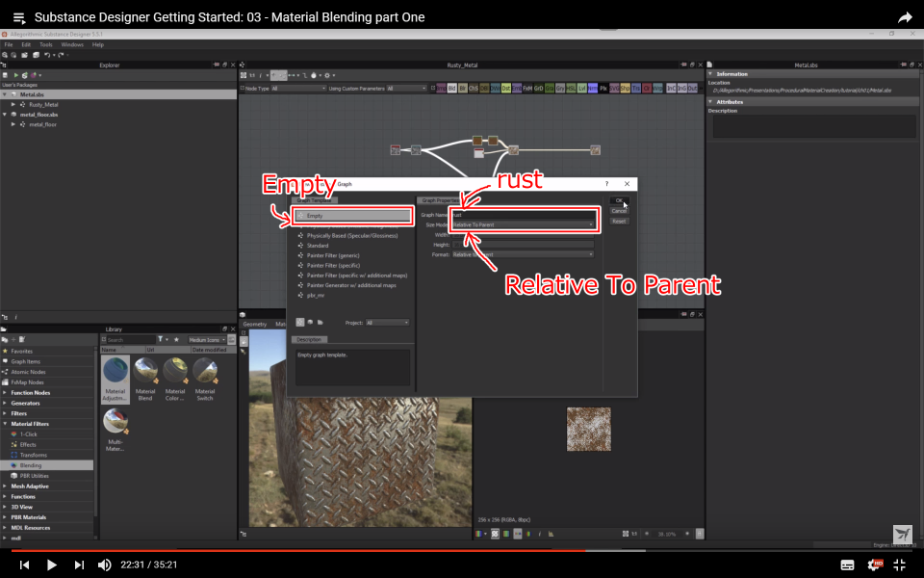Choose Painter Filter (specific) template
This screenshot has width=924, height=578.
pos(333,266)
